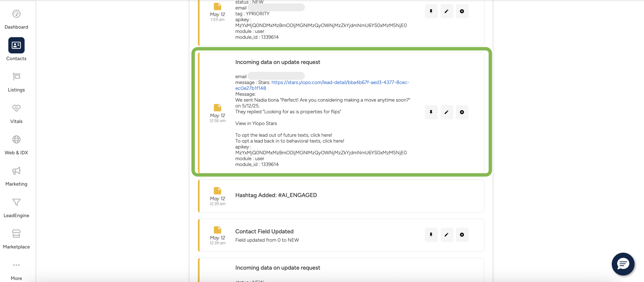Delete the Contact Field Updated note
644x282 pixels.
coord(462,235)
